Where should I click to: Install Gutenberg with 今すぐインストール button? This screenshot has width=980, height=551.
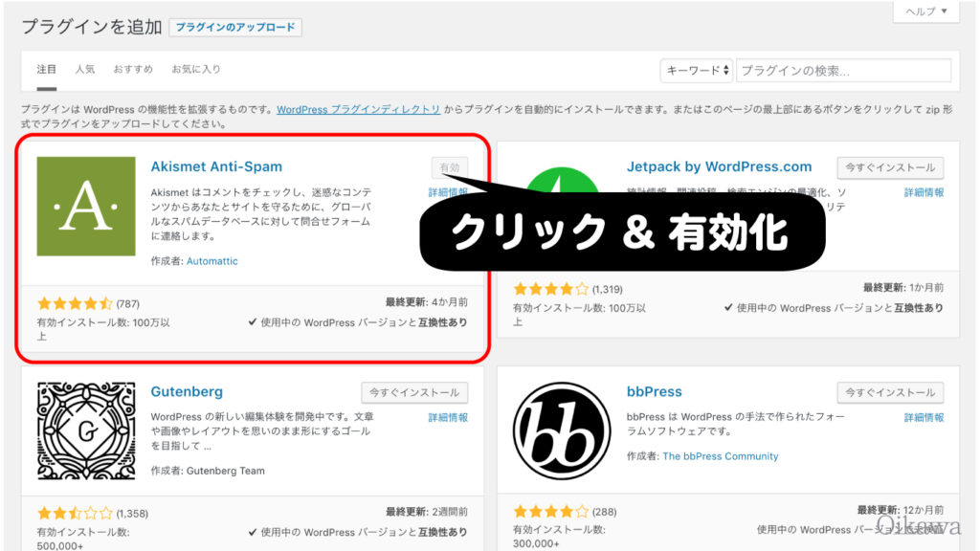click(x=414, y=392)
